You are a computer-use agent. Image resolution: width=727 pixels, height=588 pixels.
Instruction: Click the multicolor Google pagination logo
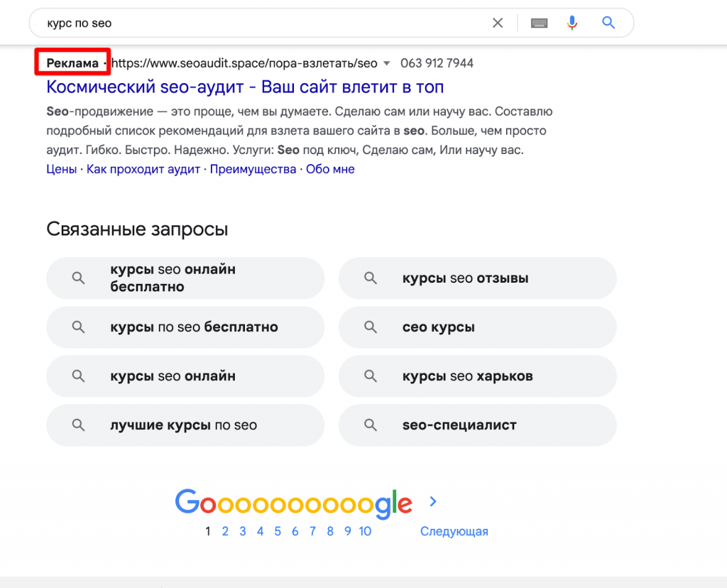(x=293, y=503)
